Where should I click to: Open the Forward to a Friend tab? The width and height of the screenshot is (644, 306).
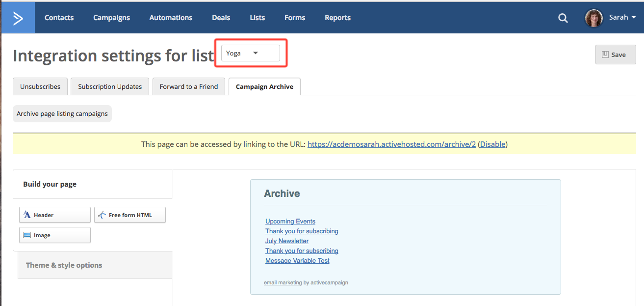point(189,86)
